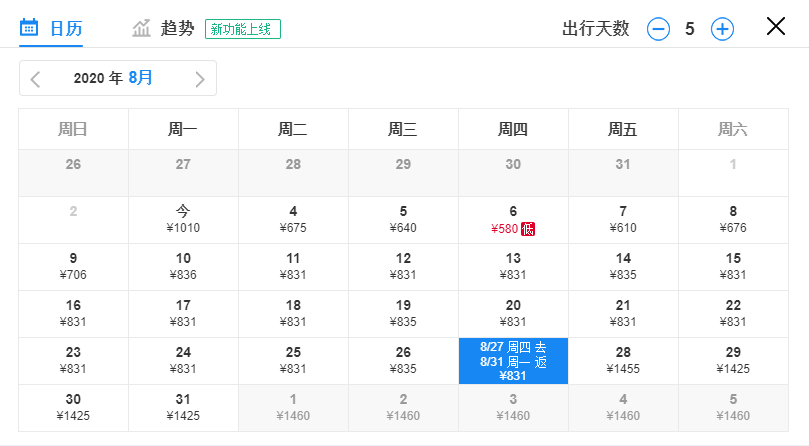This screenshot has width=809, height=446.
Task: Select today's date priced at ¥1010
Action: tap(183, 219)
